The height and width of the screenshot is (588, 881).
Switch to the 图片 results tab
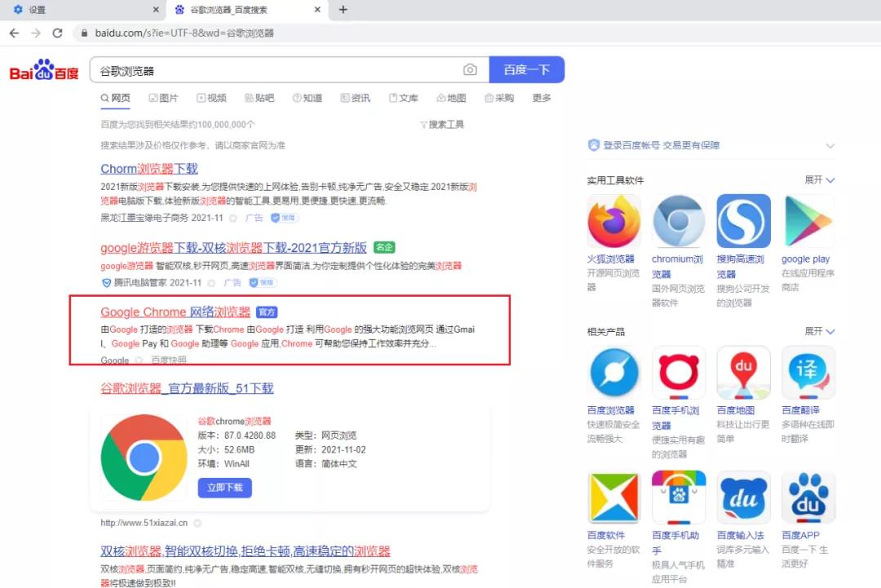pyautogui.click(x=164, y=97)
